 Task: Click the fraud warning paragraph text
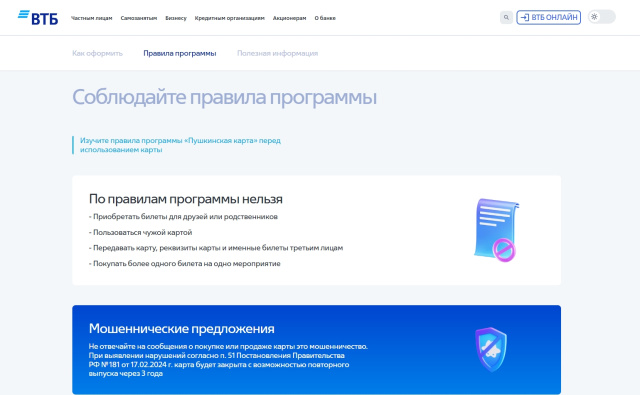tap(228, 360)
